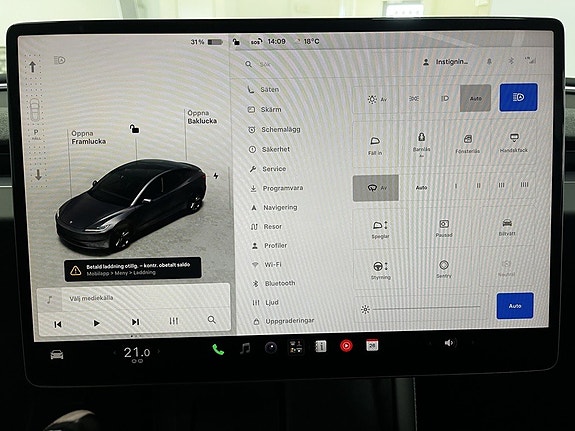
Task: Toggle auto high beam blue button
Action: (x=518, y=97)
